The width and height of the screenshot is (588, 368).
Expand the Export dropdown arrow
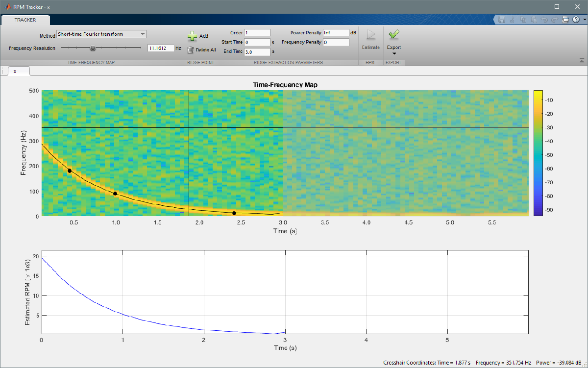point(394,53)
